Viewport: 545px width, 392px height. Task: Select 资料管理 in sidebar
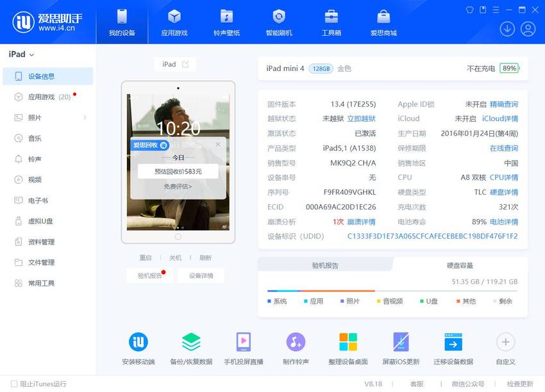pos(48,241)
